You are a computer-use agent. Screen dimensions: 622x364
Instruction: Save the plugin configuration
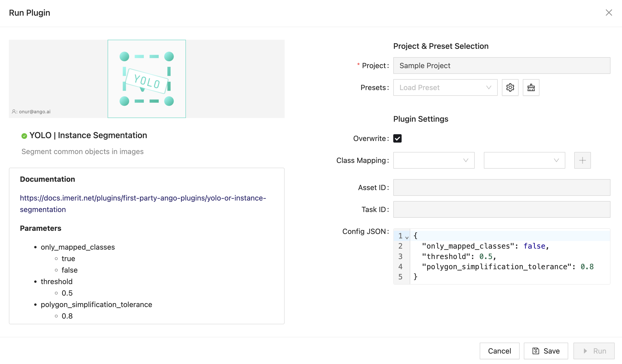(546, 351)
